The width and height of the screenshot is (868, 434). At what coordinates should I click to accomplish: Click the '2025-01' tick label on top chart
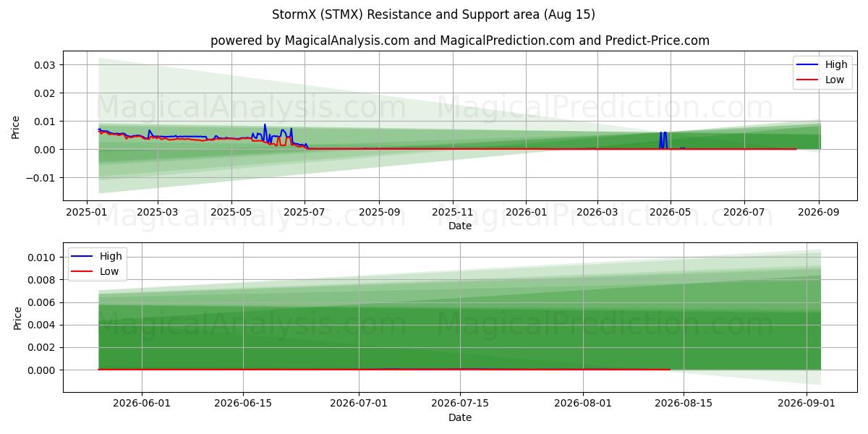pos(87,212)
